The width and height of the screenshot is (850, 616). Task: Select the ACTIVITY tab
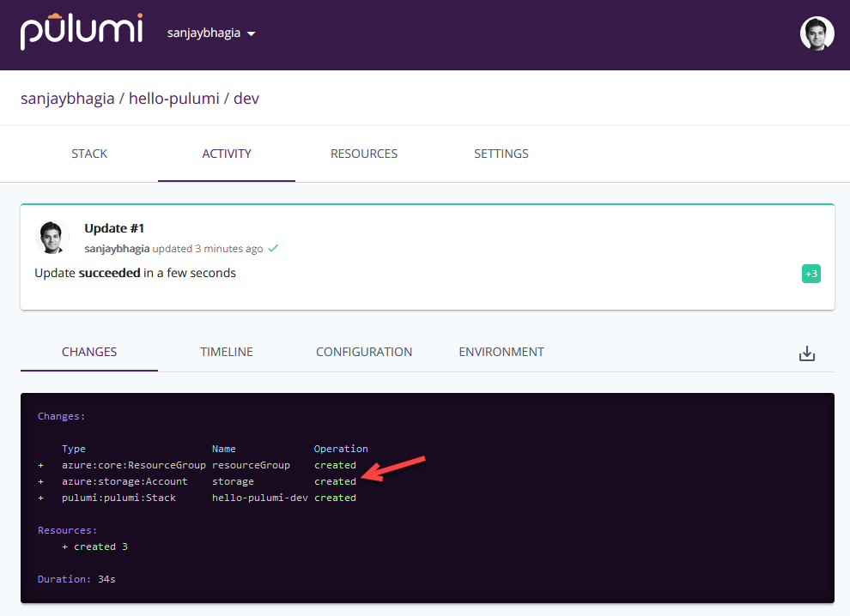[x=227, y=154]
